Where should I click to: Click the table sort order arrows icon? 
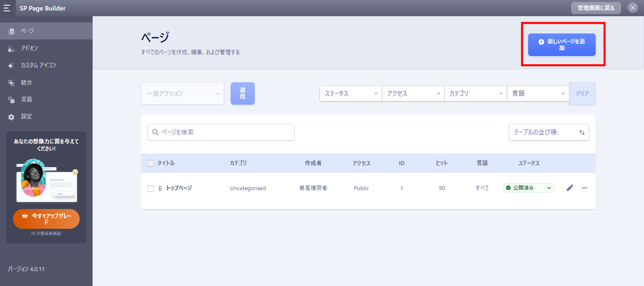pyautogui.click(x=582, y=133)
